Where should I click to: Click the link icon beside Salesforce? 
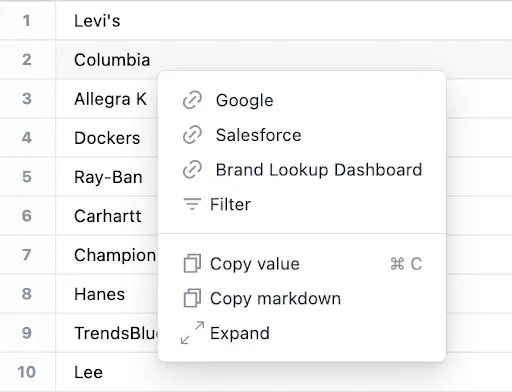coord(192,135)
